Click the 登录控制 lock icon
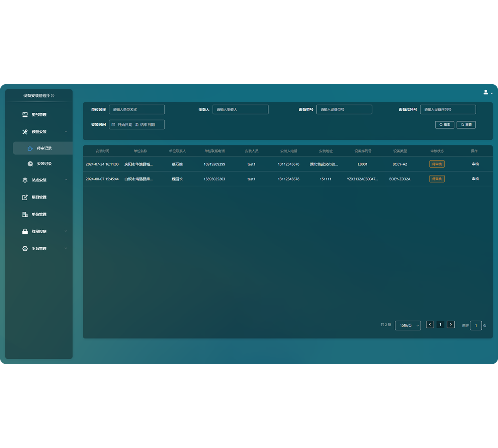The height and width of the screenshot is (448, 498). click(25, 232)
